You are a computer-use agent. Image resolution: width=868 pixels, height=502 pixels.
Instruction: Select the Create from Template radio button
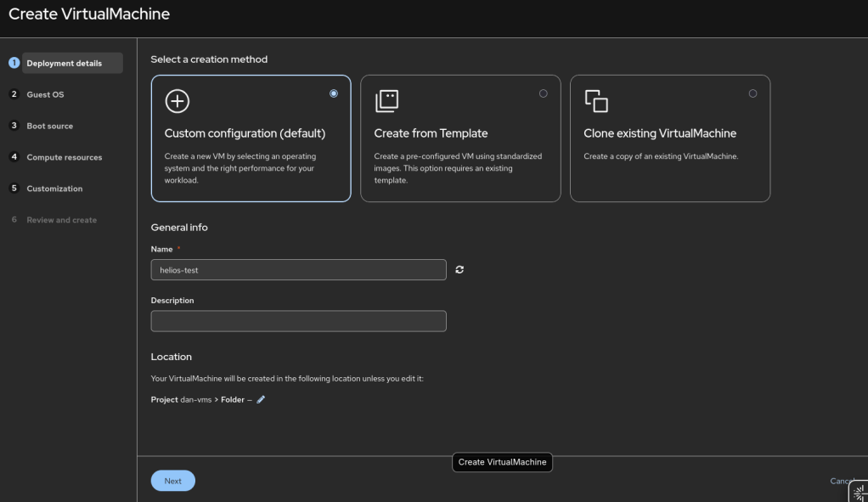click(x=543, y=93)
